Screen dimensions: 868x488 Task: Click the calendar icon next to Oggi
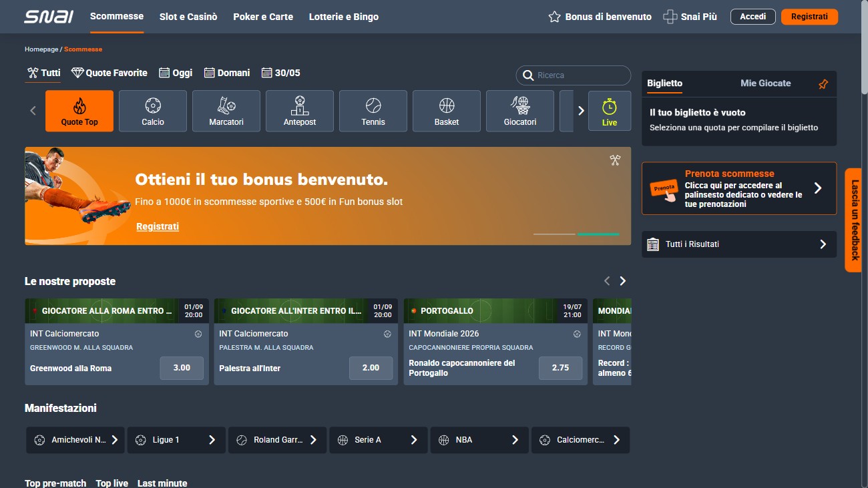coord(164,73)
